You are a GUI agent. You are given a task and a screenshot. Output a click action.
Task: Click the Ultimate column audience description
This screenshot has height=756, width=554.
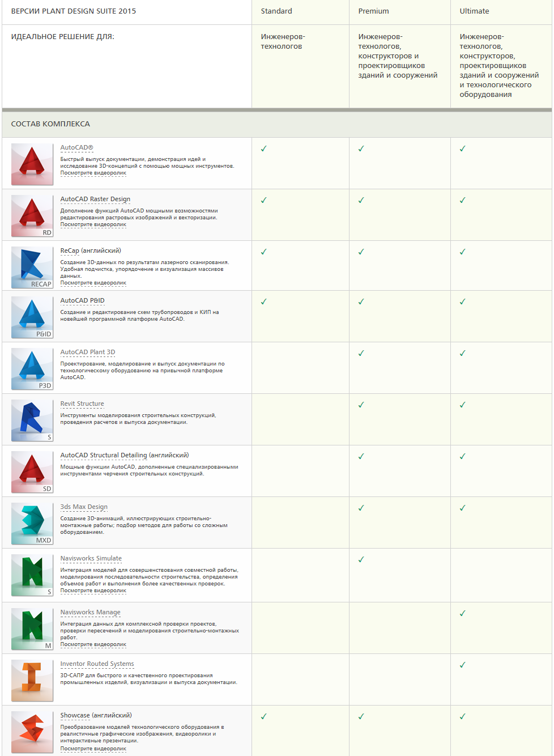pos(500,66)
